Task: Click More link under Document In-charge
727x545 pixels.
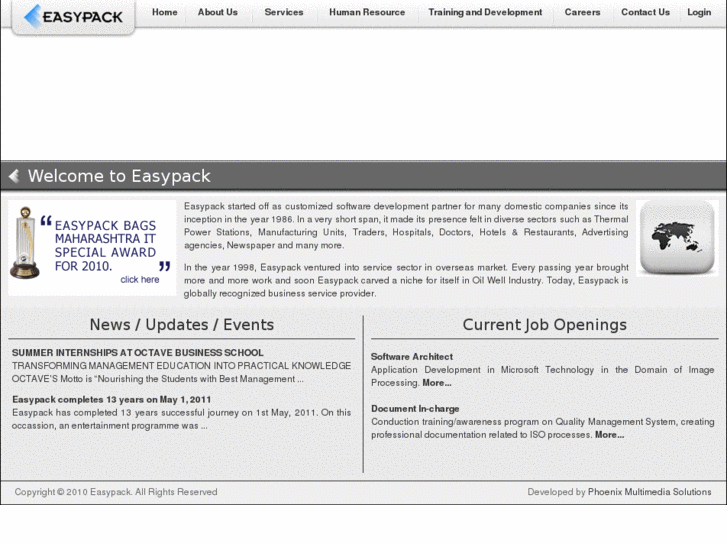Action: [609, 435]
